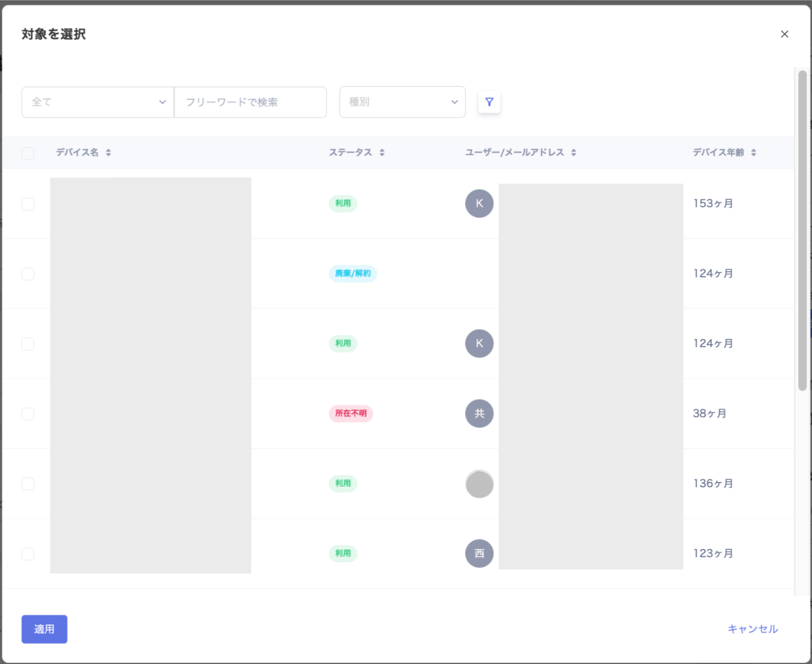Toggle the select-all checkbox in the header
The height and width of the screenshot is (664, 812).
pyautogui.click(x=28, y=153)
